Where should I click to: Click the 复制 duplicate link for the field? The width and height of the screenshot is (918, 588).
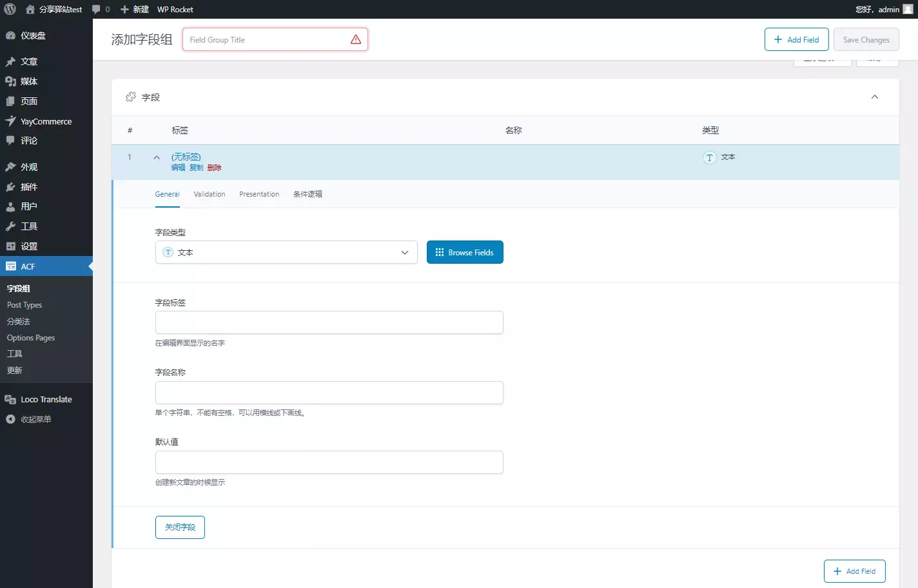coord(197,168)
